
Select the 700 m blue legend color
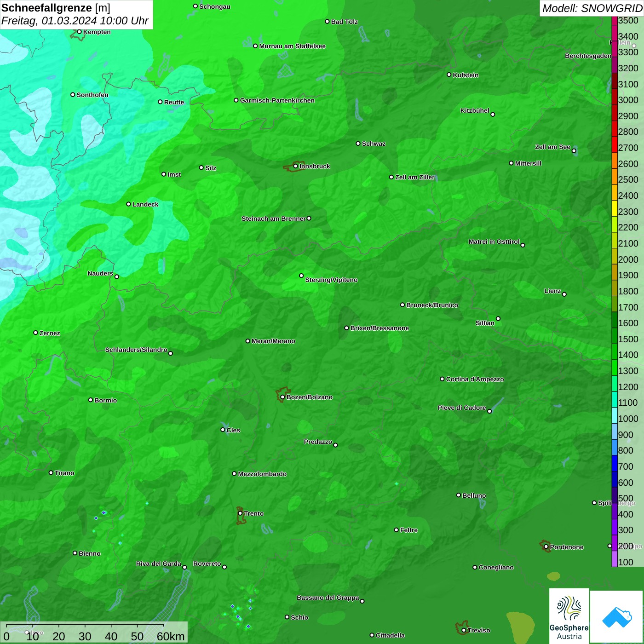click(615, 464)
